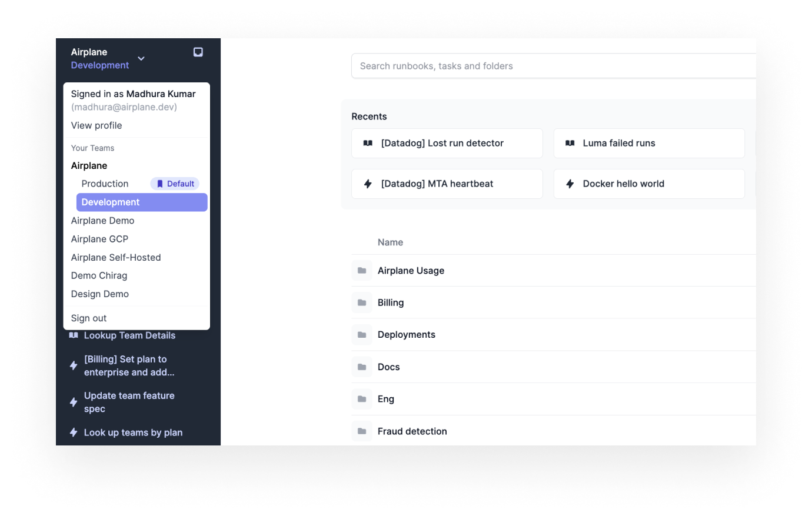
Task: Click the folder icon for Airplane Usage
Action: tap(362, 271)
